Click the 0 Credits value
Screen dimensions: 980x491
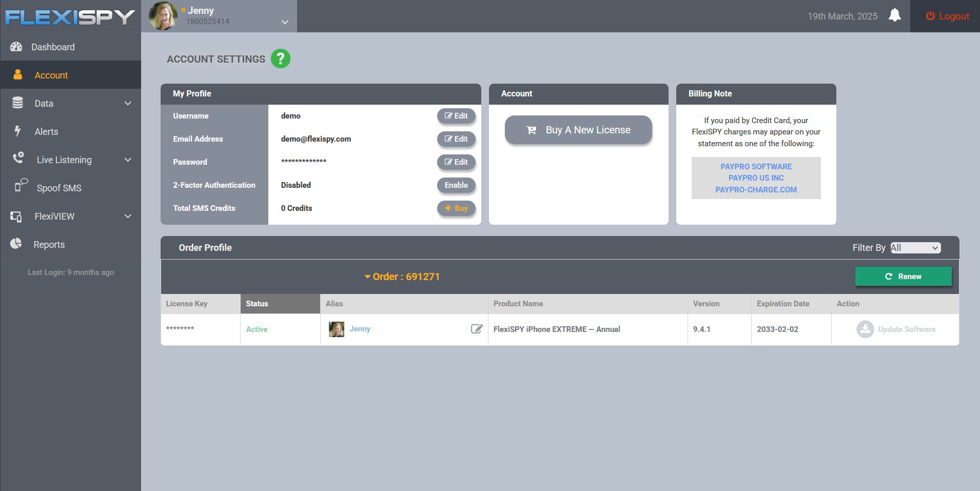pyautogui.click(x=297, y=208)
